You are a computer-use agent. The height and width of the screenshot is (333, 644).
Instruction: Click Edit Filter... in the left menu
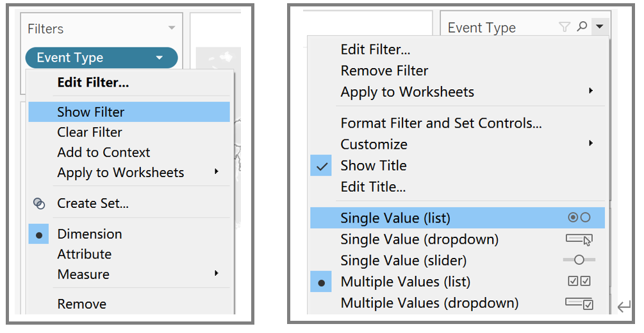point(93,83)
